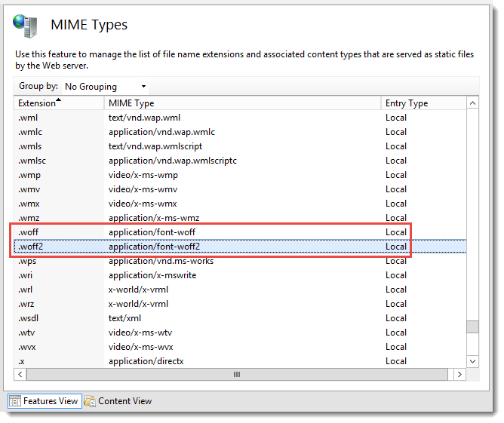Click the application/x-mswrite MIME type cell
The width and height of the screenshot is (504, 423).
tap(152, 275)
